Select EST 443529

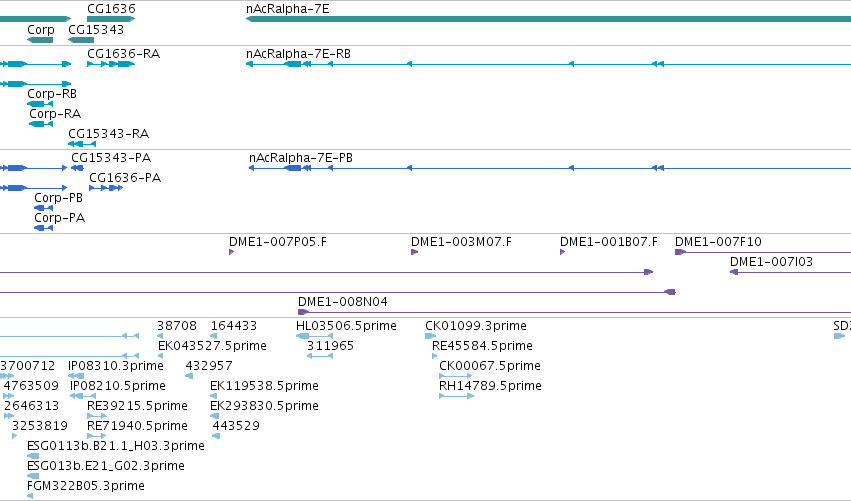click(x=216, y=436)
